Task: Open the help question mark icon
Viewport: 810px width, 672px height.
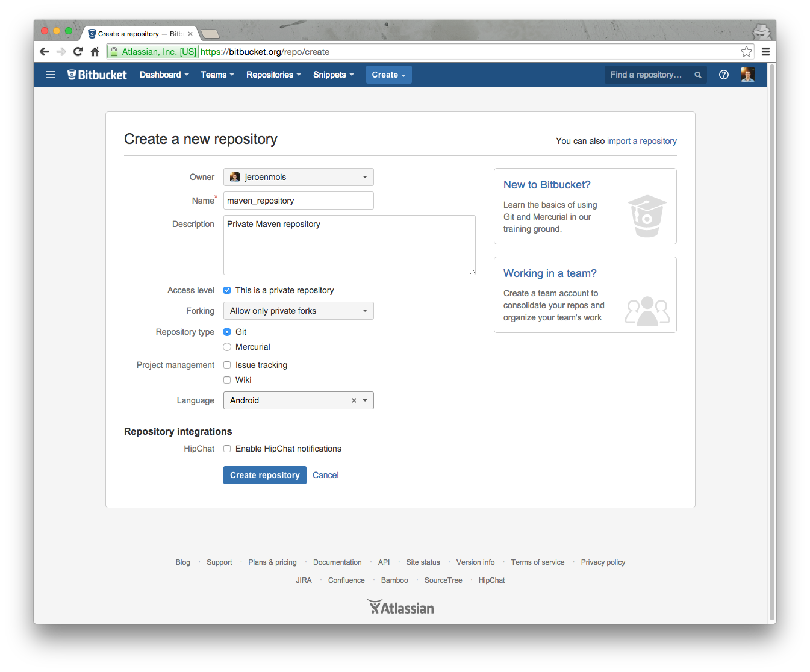Action: coord(724,75)
